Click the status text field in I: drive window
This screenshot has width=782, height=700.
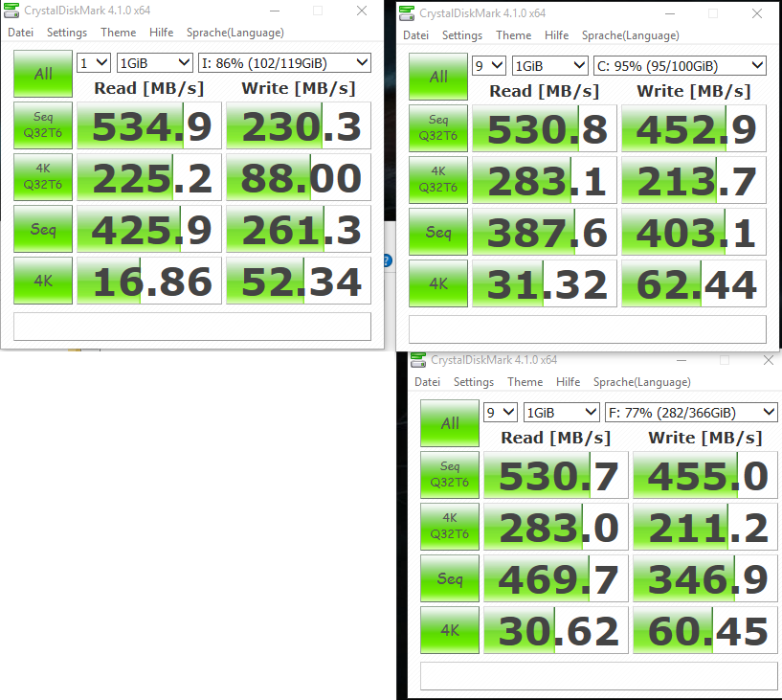pyautogui.click(x=192, y=327)
